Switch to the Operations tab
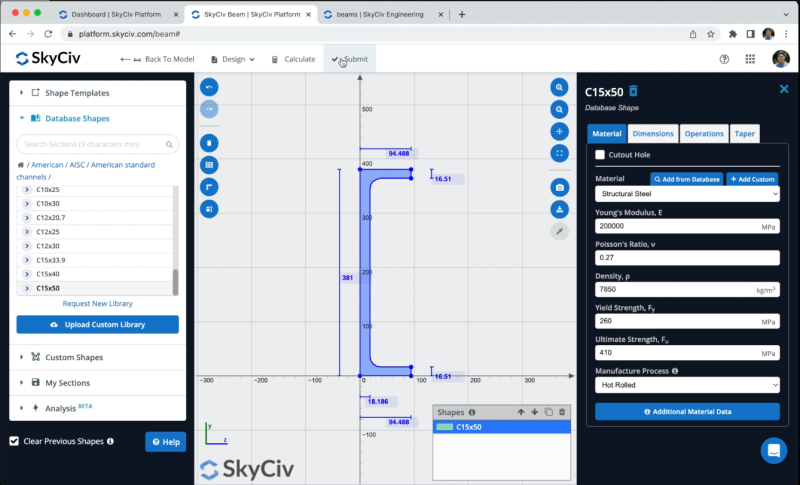Screen dimensions: 800x485 704,134
